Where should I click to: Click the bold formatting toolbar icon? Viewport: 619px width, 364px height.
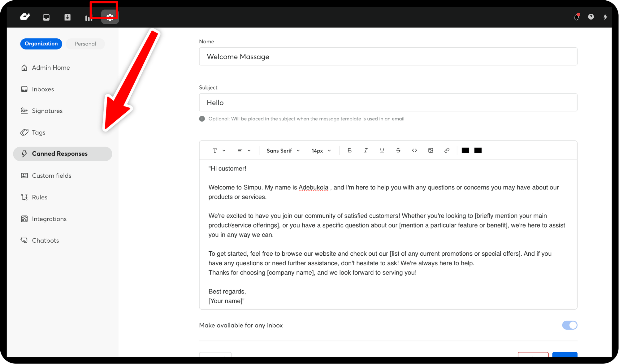(349, 150)
